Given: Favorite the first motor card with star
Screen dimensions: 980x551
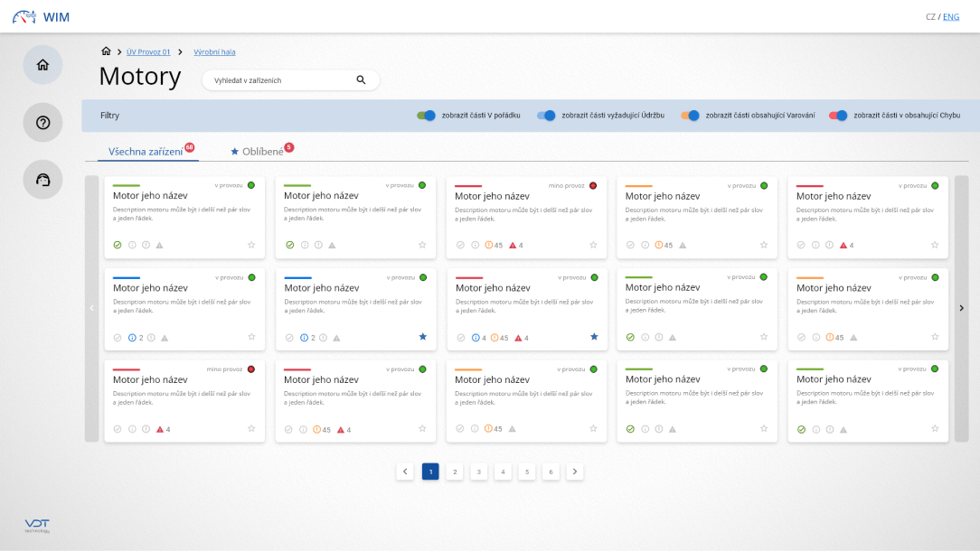Looking at the screenshot, I should pyautogui.click(x=251, y=245).
